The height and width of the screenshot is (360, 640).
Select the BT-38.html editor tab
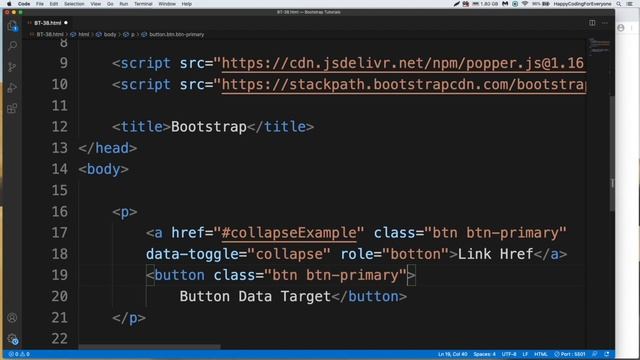(48, 23)
